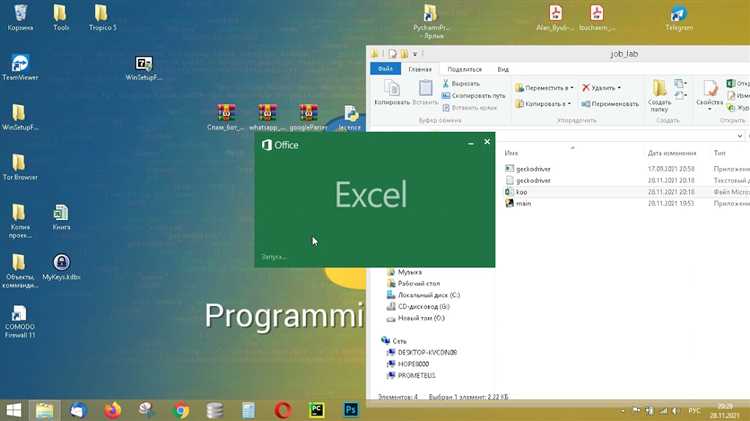
Task: Open the Удалить dropdown with red X
Action: (601, 88)
